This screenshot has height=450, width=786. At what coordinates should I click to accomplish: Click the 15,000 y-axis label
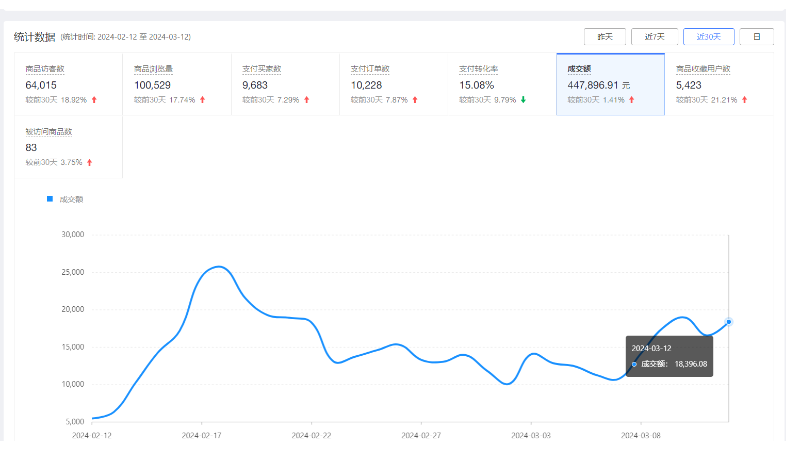73,347
